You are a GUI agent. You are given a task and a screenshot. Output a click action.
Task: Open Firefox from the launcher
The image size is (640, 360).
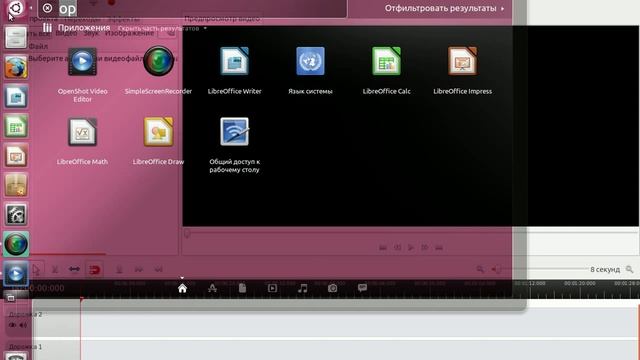coord(16,67)
